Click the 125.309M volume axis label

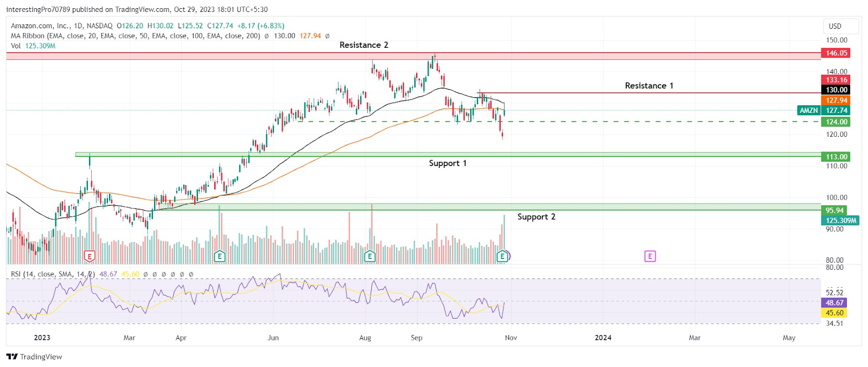pos(840,220)
